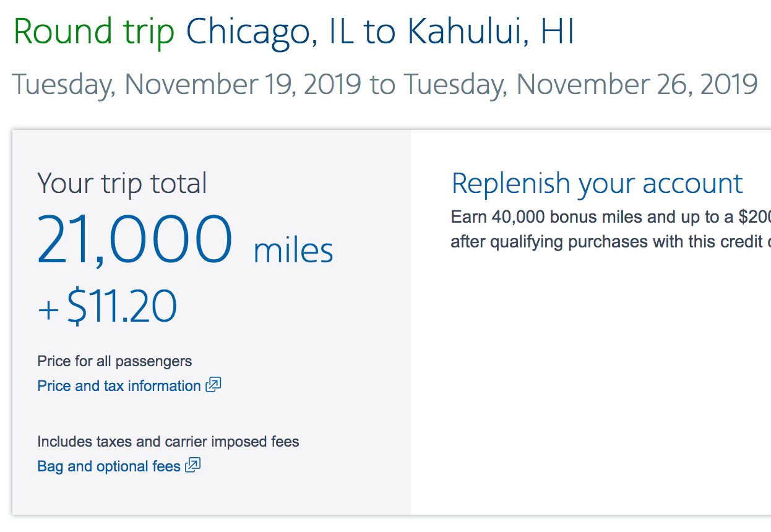Click the Tuesday, November 19, 2019 departure date
Viewport: 771px width, 532px height.
[x=186, y=84]
